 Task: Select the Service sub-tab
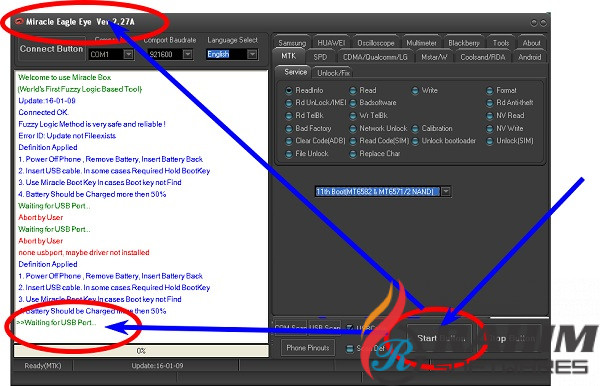point(295,72)
